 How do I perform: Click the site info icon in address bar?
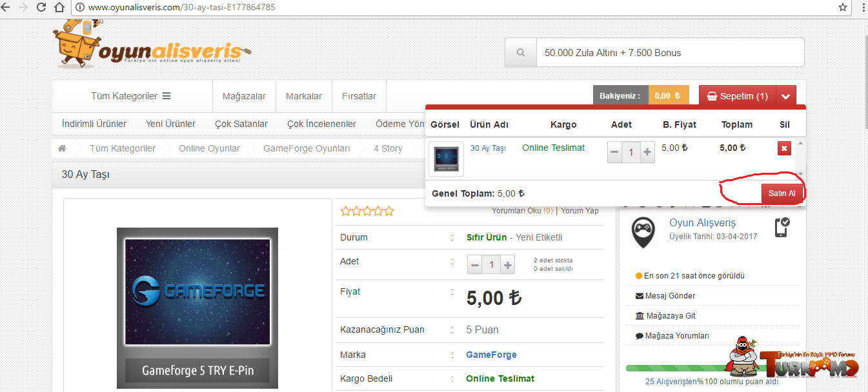pos(81,8)
